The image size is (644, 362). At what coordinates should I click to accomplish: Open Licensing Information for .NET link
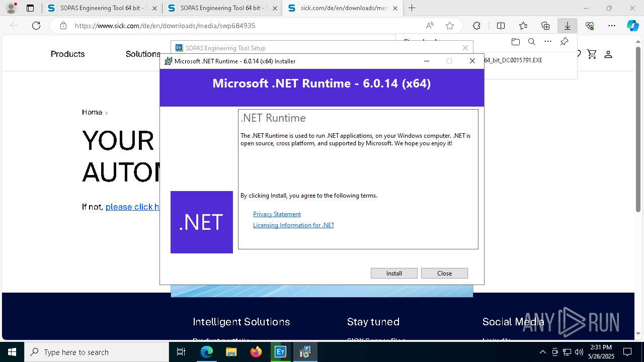click(293, 225)
